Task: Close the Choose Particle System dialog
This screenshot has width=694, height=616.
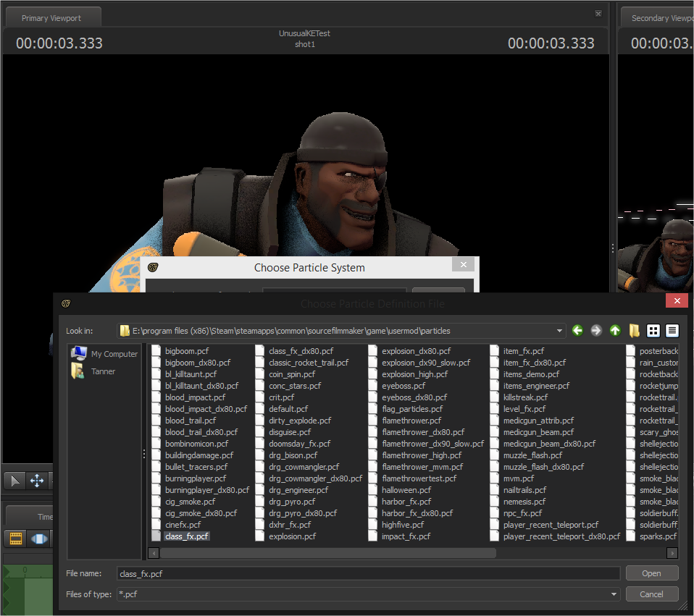Action: pos(464,264)
